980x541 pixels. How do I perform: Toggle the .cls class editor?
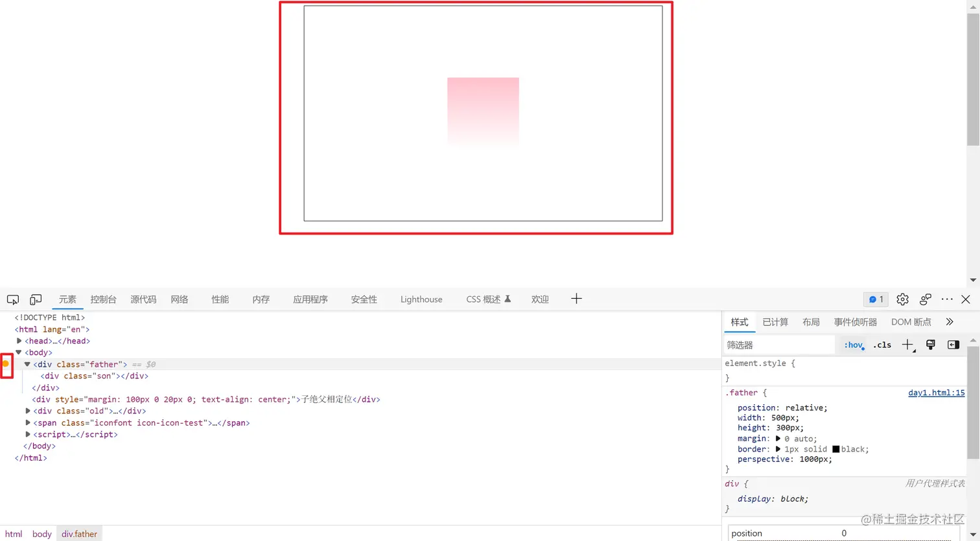click(882, 345)
